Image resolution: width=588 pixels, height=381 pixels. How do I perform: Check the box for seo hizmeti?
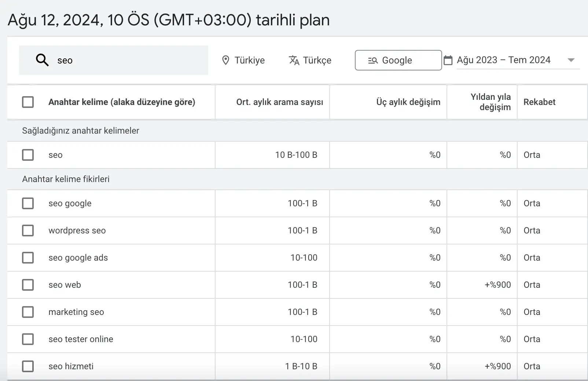pos(28,366)
